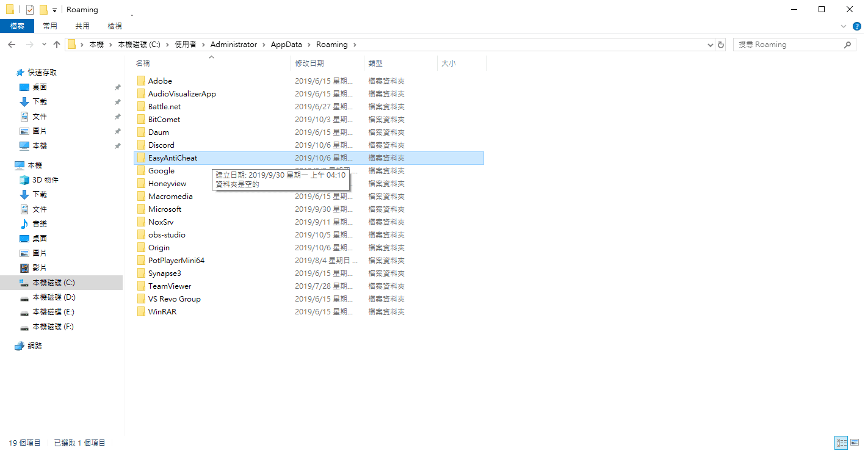The height and width of the screenshot is (456, 868).
Task: Click the search magnifier icon
Action: 847,45
